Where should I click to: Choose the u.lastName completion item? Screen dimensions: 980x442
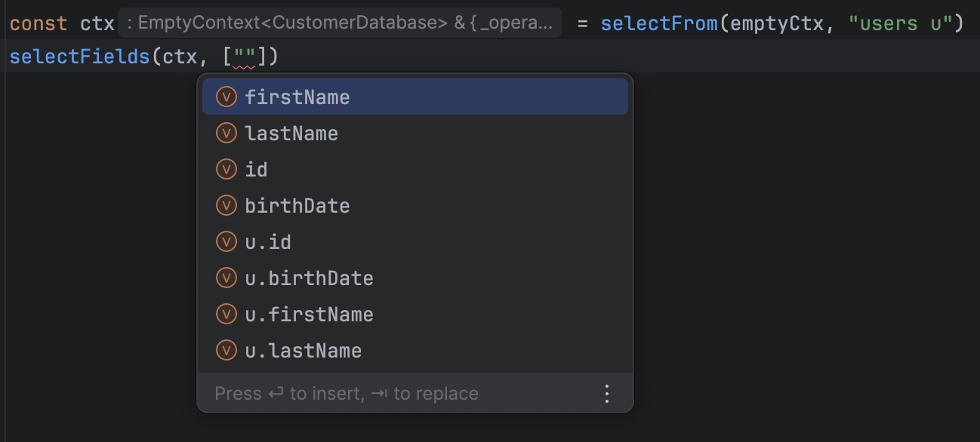pos(414,351)
